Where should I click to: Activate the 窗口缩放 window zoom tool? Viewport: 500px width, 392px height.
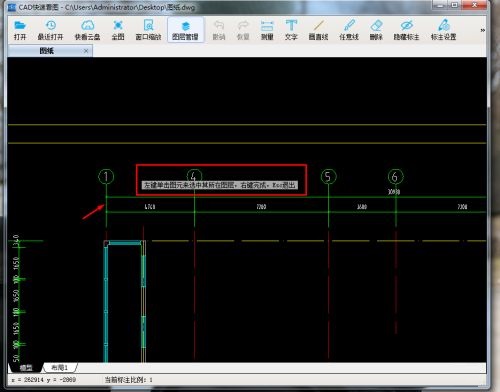pyautogui.click(x=148, y=30)
